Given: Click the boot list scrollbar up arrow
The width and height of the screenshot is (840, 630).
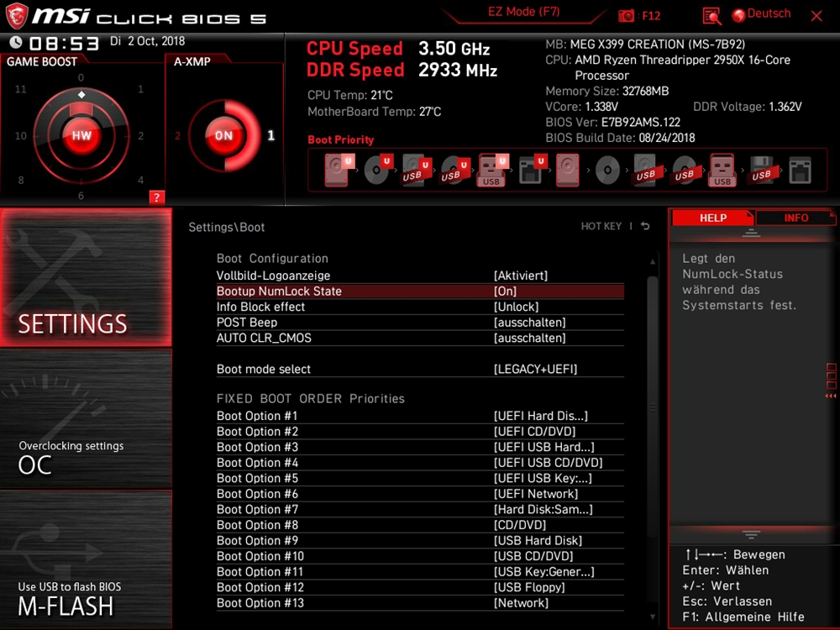Looking at the screenshot, I should [x=652, y=261].
